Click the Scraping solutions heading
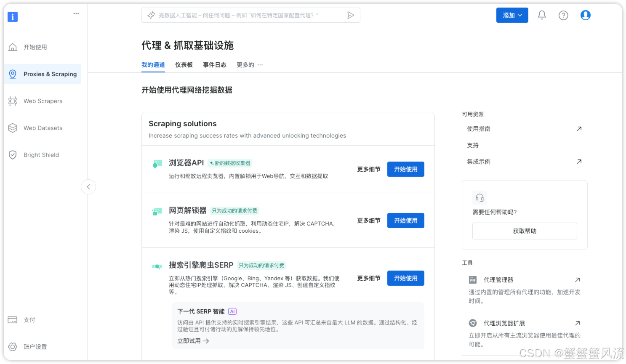 coord(183,124)
